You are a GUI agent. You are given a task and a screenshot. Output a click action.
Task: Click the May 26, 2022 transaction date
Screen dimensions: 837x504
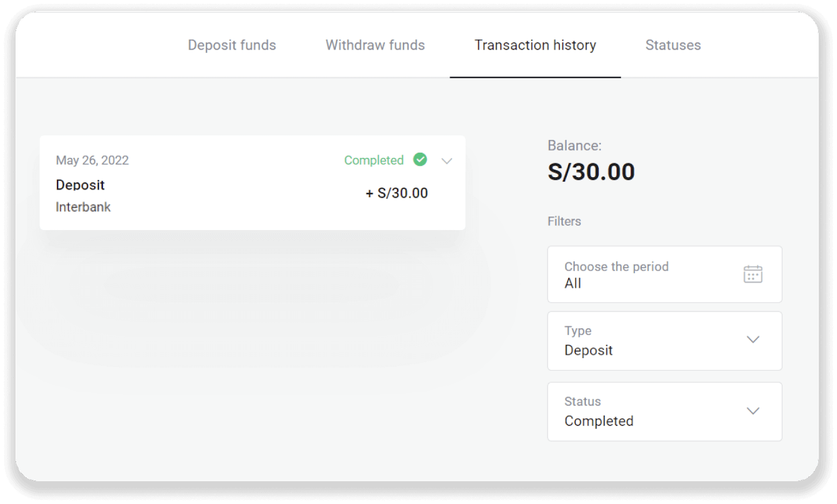tap(92, 161)
